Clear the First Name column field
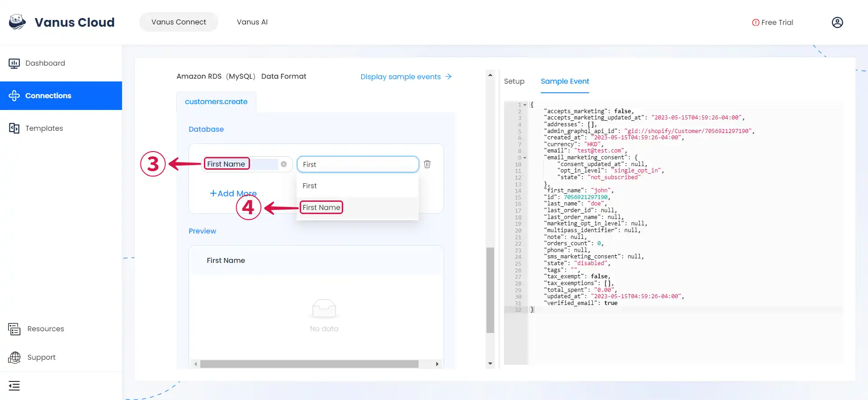This screenshot has height=400, width=868. pyautogui.click(x=284, y=164)
